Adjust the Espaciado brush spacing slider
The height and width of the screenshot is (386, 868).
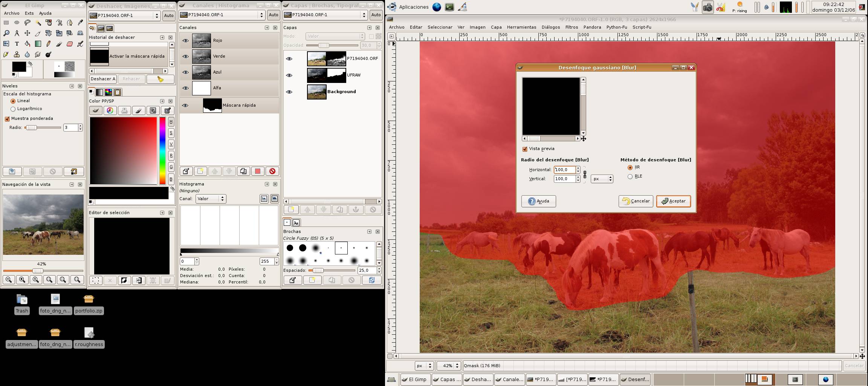(x=332, y=270)
